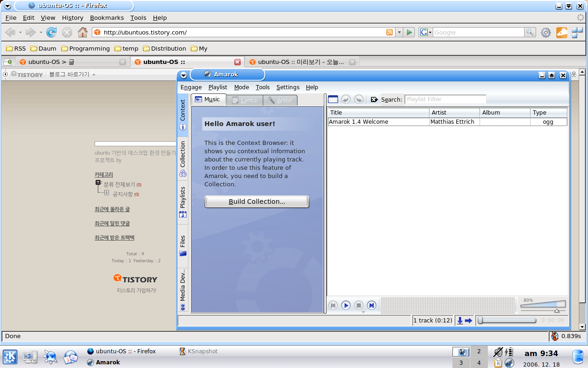
Task: Click Amarok track position slider
Action: tap(507, 320)
